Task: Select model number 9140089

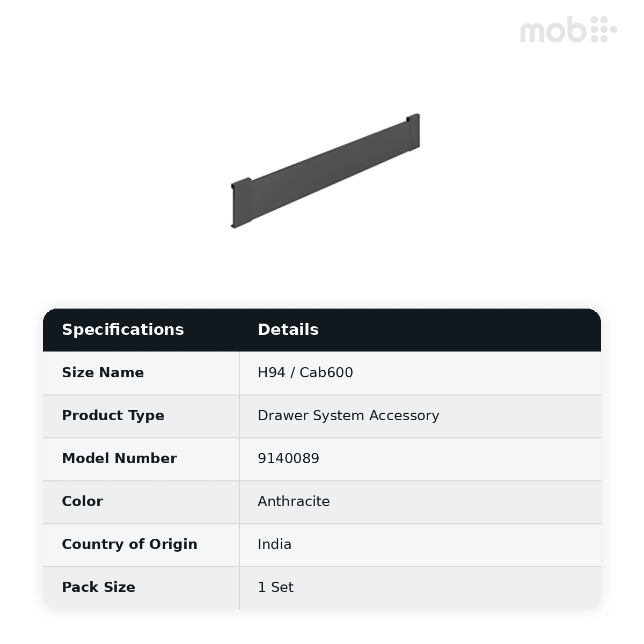Action: point(289,458)
